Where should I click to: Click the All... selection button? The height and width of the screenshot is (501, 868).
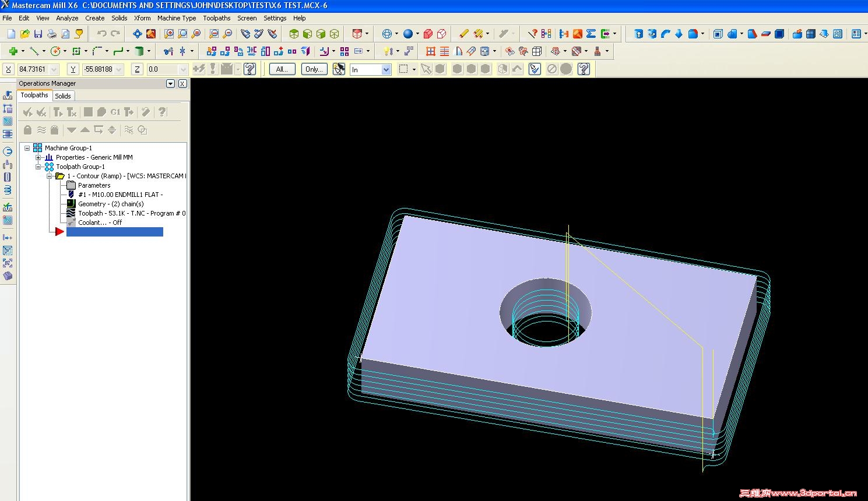[282, 69]
